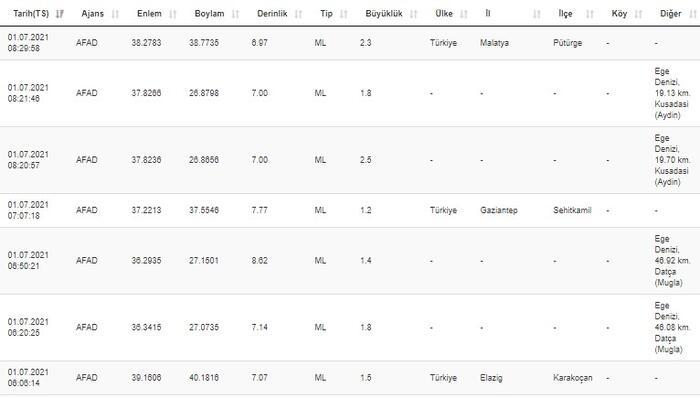Viewport: 700px width, 398px height.
Task: Click the Tarih(TS) header label
Action: tap(31, 14)
